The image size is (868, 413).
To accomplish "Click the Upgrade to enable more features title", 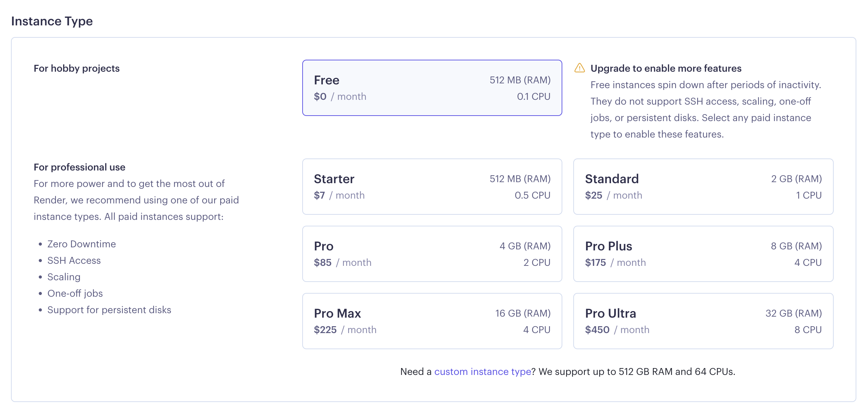I will tap(666, 68).
